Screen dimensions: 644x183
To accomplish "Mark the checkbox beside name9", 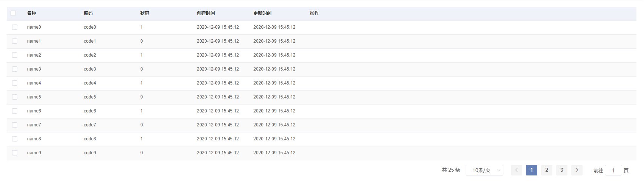I will pos(15,153).
